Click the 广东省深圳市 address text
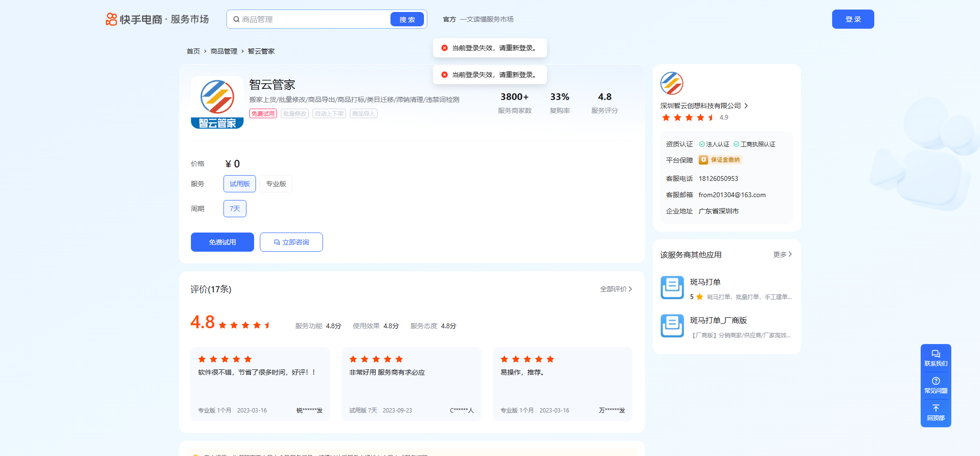This screenshot has width=980, height=456. point(719,211)
